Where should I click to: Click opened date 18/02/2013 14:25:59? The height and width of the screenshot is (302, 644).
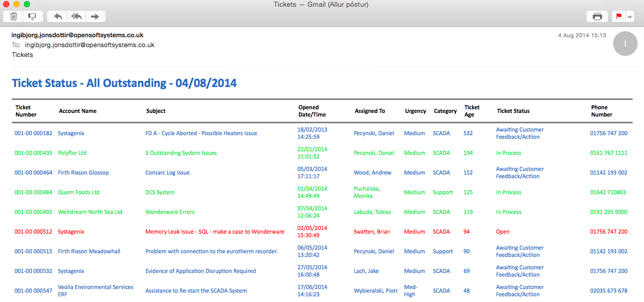coord(312,133)
